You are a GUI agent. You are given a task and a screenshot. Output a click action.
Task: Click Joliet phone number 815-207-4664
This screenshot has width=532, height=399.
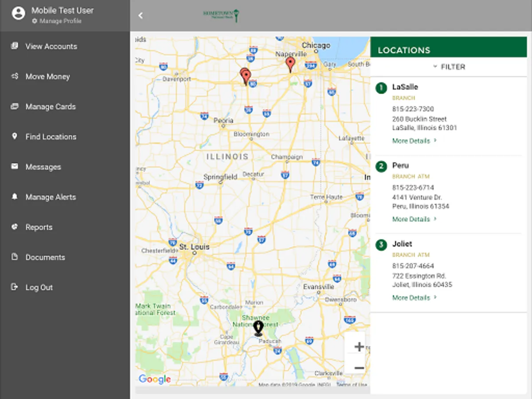[413, 266]
